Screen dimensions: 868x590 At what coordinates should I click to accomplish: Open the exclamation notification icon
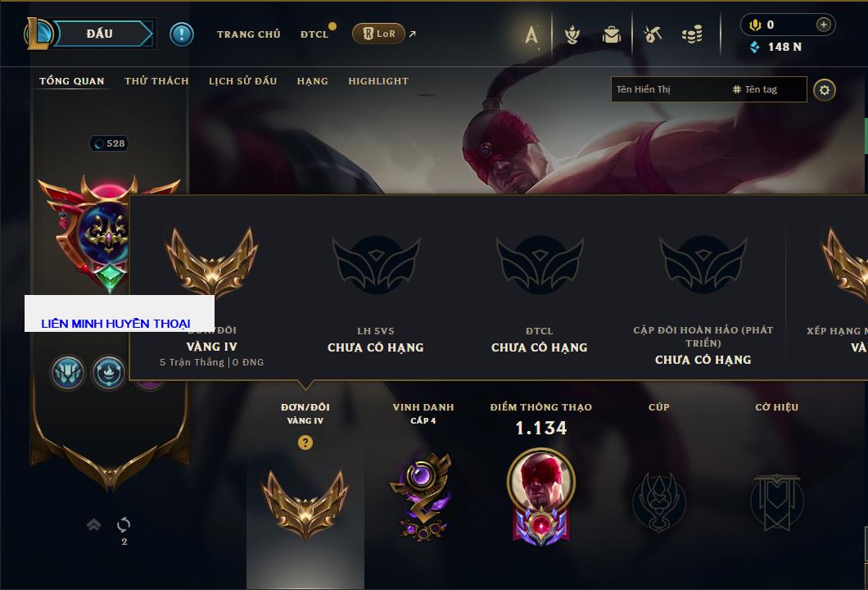click(x=182, y=34)
